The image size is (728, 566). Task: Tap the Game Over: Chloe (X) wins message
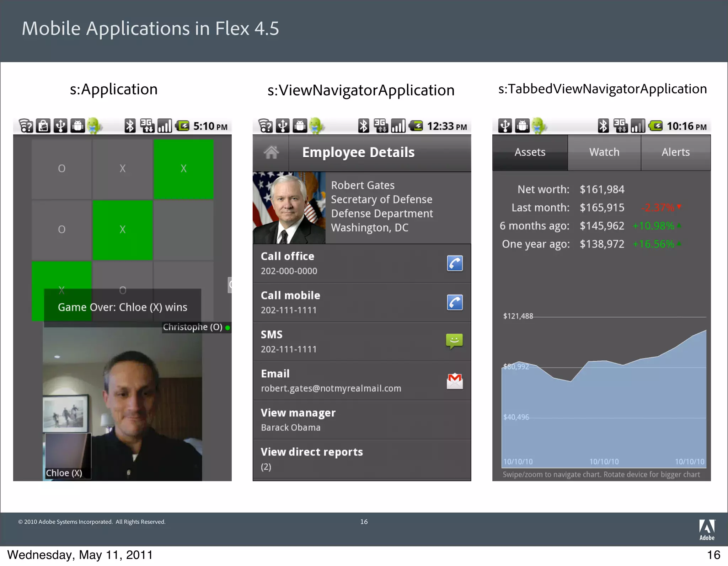pos(123,307)
